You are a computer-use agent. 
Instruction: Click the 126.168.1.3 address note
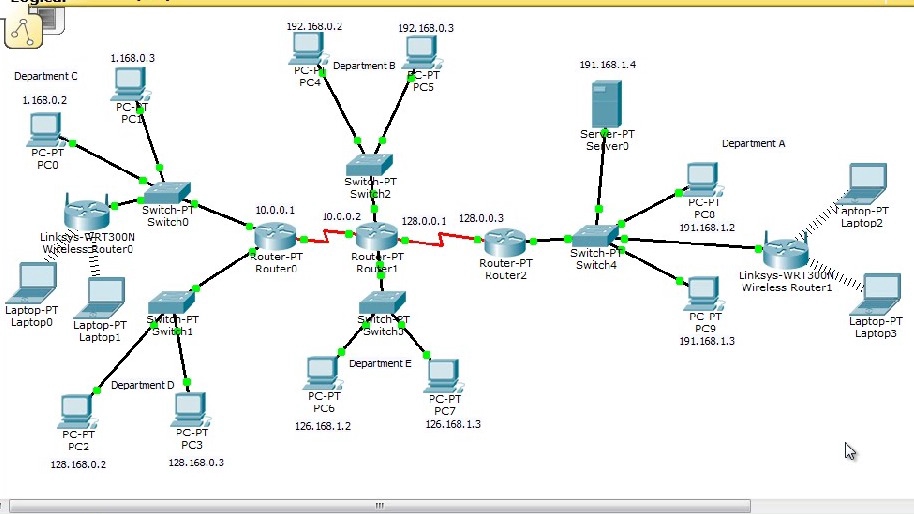click(x=453, y=424)
